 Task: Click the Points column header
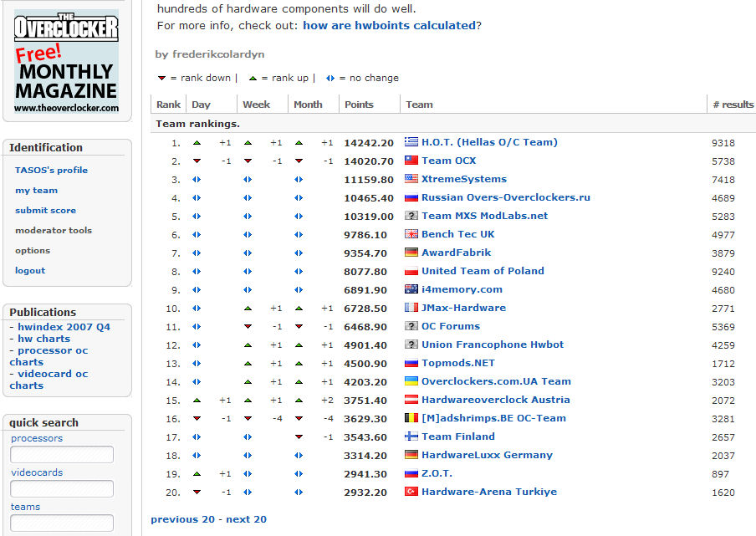coord(359,105)
